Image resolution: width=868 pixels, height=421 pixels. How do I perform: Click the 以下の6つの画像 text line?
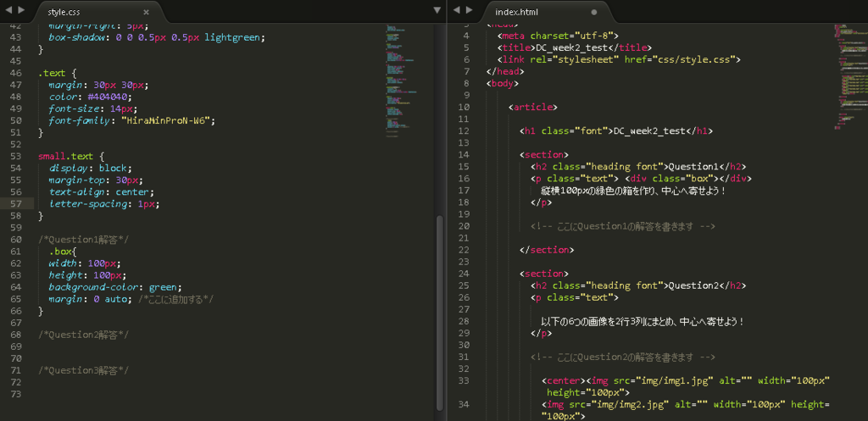pos(643,321)
